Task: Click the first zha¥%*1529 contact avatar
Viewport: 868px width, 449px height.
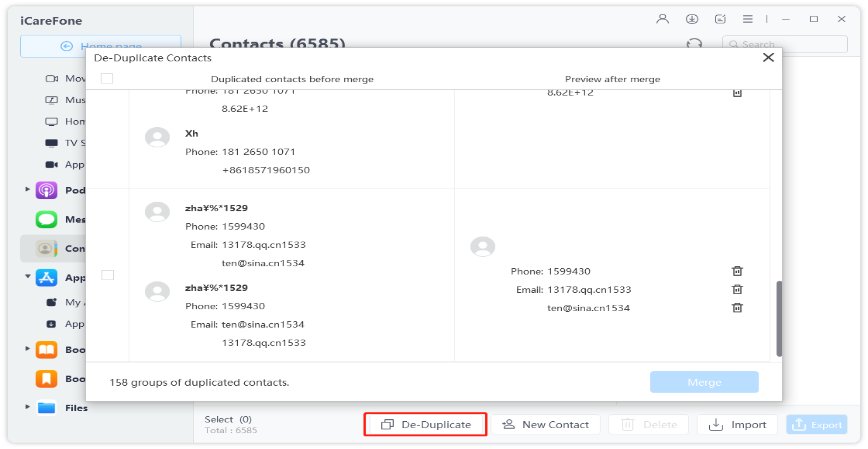Action: pos(157,212)
